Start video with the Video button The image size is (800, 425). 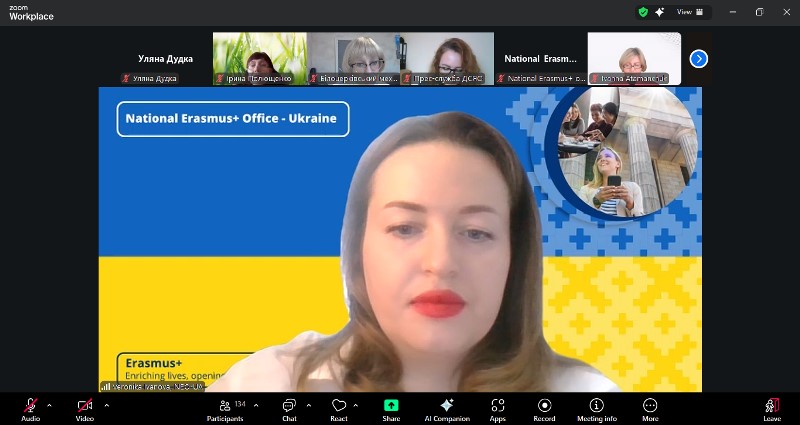tap(85, 406)
